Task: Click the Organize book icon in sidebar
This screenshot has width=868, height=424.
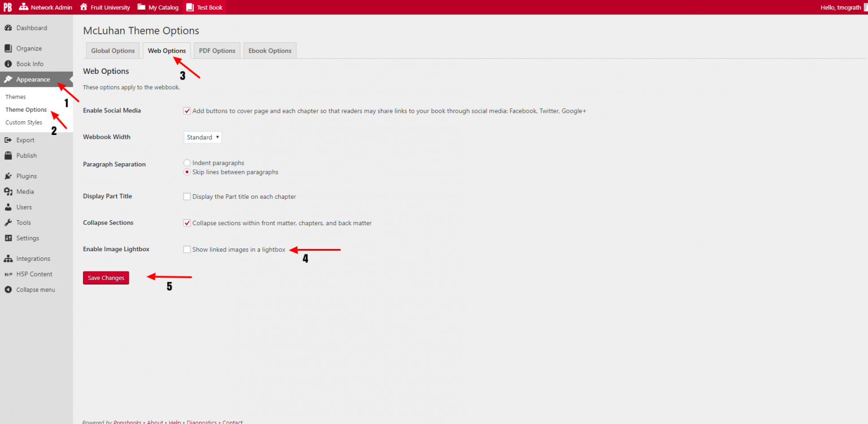Action: [x=8, y=49]
